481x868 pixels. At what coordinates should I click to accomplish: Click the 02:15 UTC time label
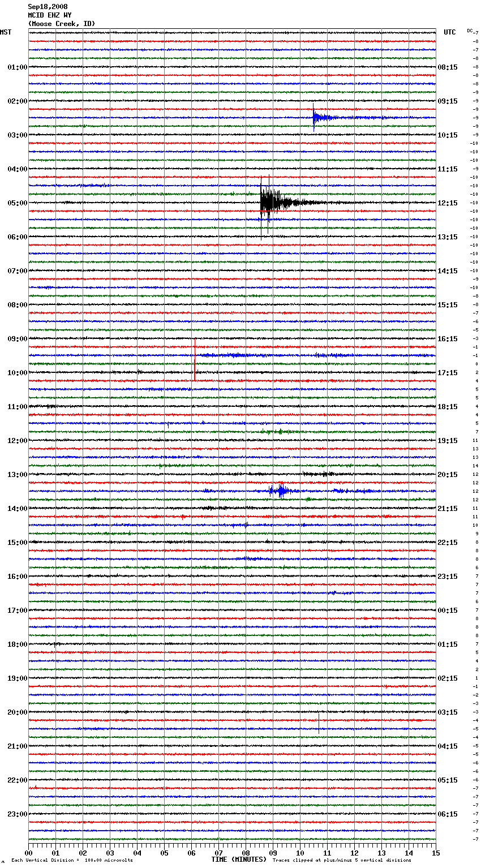(448, 678)
